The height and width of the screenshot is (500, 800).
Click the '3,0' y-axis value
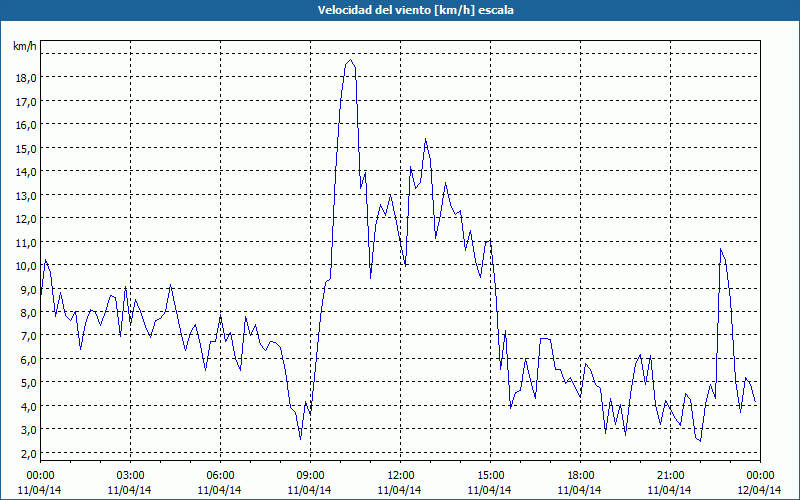[x=29, y=430]
